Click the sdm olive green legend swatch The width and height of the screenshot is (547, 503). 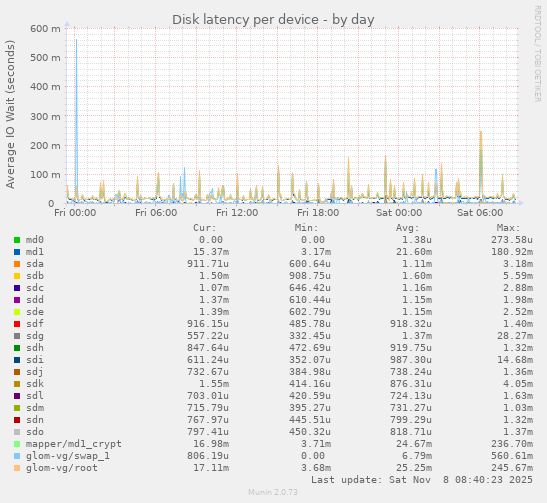pos(17,408)
